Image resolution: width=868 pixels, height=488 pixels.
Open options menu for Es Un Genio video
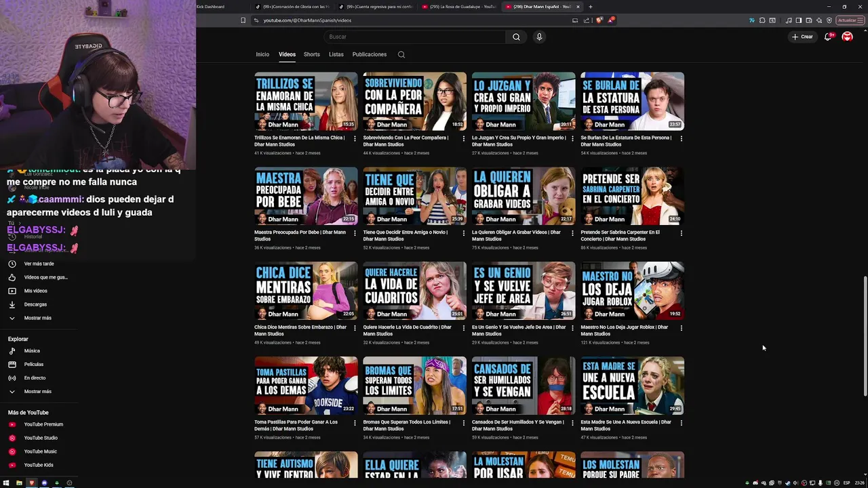(572, 328)
